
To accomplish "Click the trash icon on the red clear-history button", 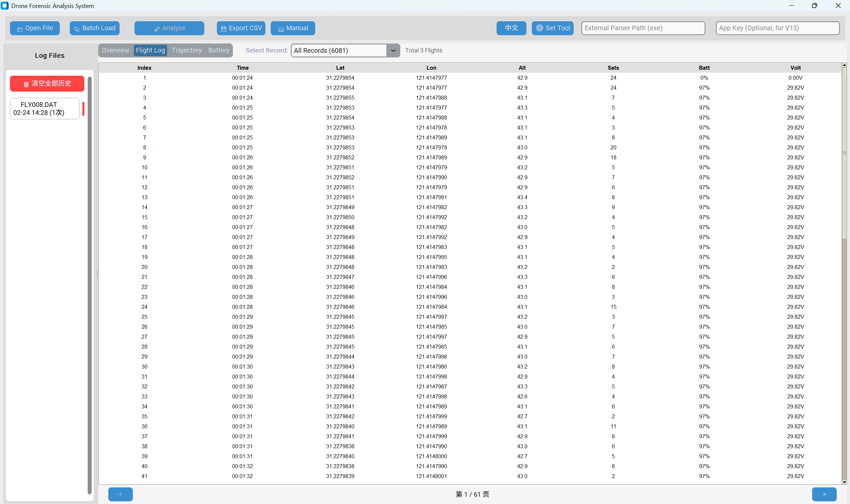I will pyautogui.click(x=26, y=84).
